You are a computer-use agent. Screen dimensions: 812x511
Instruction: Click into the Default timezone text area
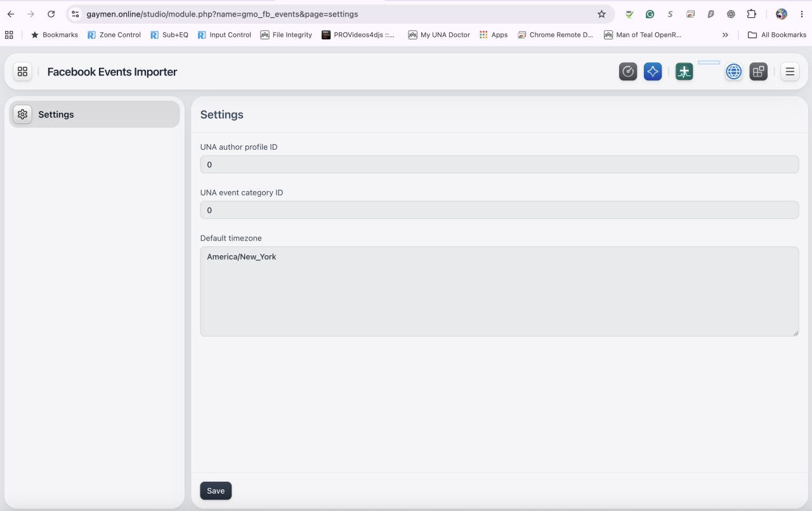[499, 291]
